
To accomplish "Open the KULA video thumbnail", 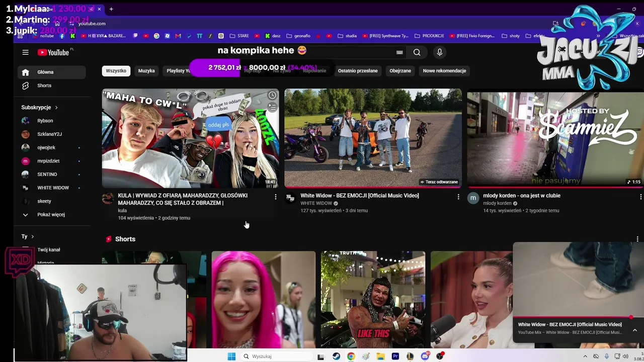I will pos(190,138).
